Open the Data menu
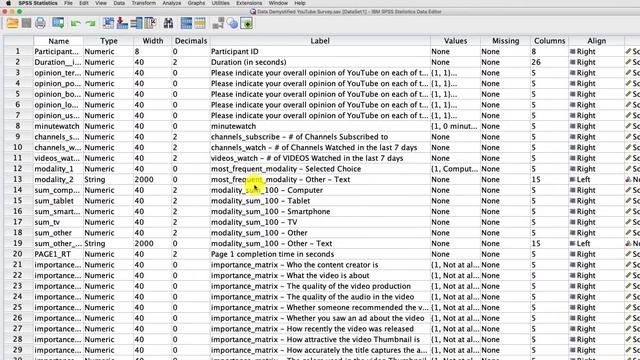640x360 pixels. tap(119, 3)
